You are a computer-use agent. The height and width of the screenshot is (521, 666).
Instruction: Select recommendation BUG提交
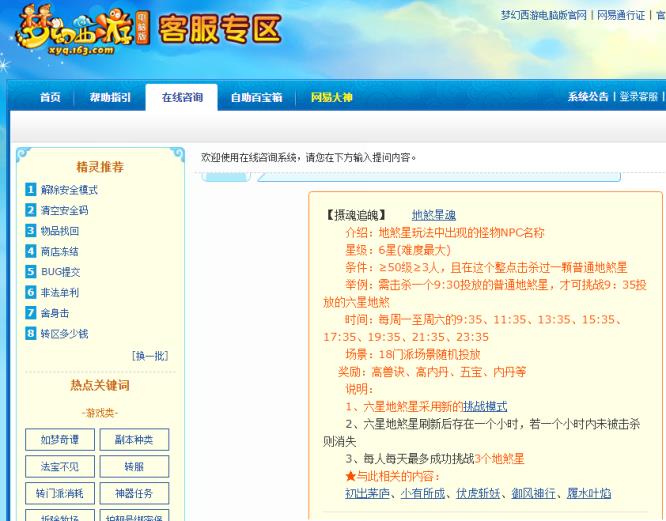61,272
